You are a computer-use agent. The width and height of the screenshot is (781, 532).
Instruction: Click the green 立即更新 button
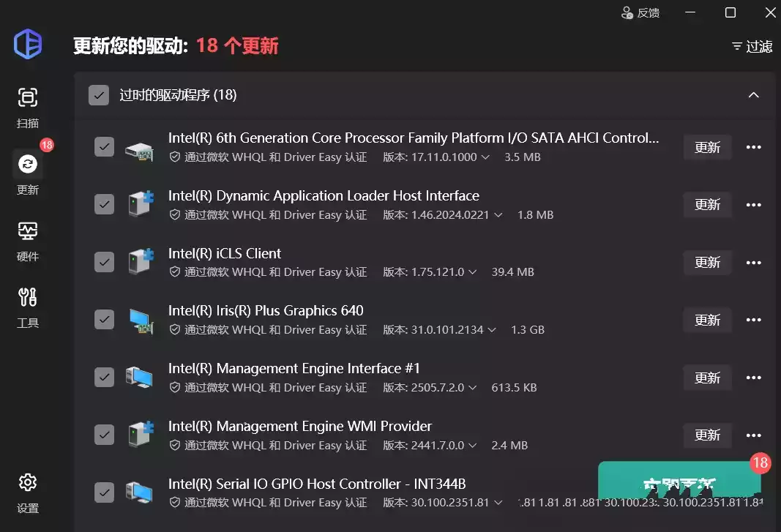pyautogui.click(x=677, y=481)
